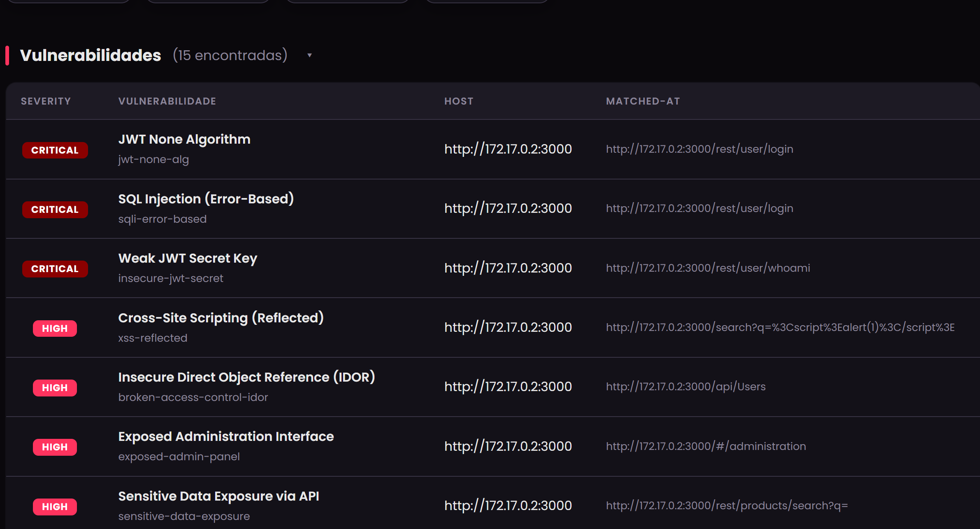Expand the SQL Injection (Error-Based) finding row

(x=206, y=198)
